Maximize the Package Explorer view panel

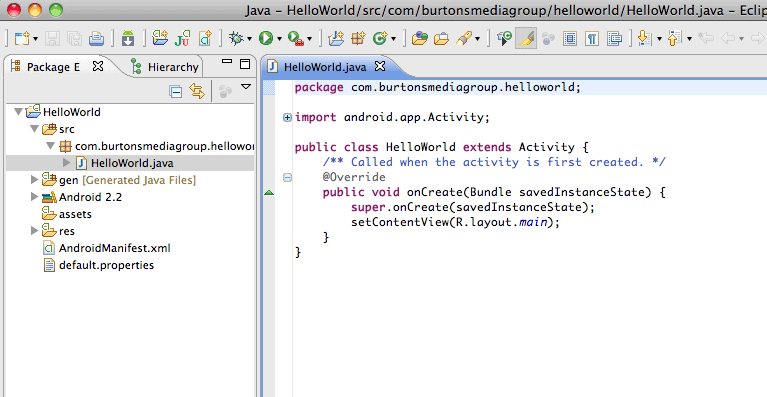tap(245, 64)
